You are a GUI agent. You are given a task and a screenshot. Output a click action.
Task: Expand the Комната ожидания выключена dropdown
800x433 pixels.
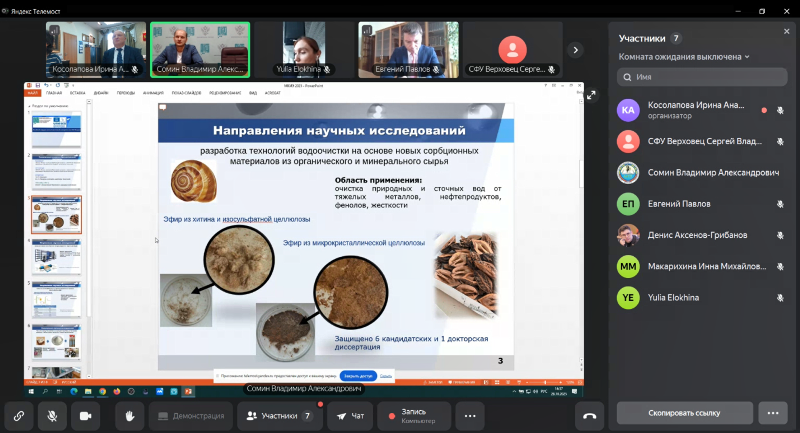pyautogui.click(x=684, y=57)
